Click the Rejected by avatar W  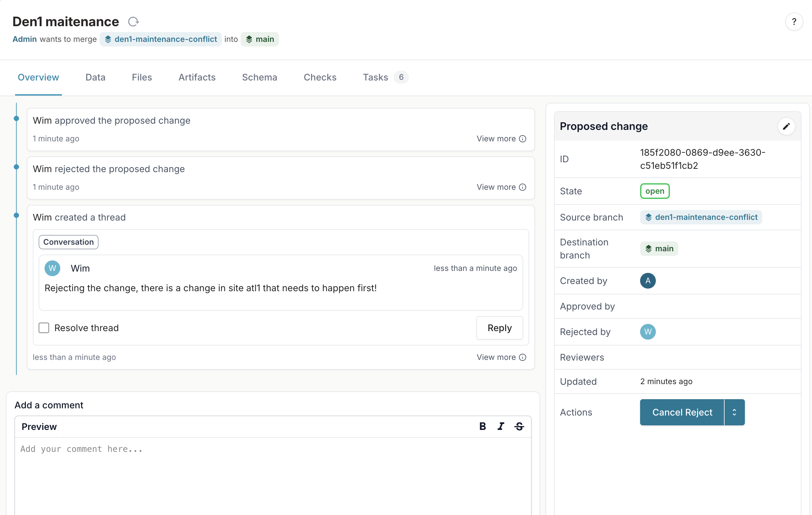pos(647,332)
